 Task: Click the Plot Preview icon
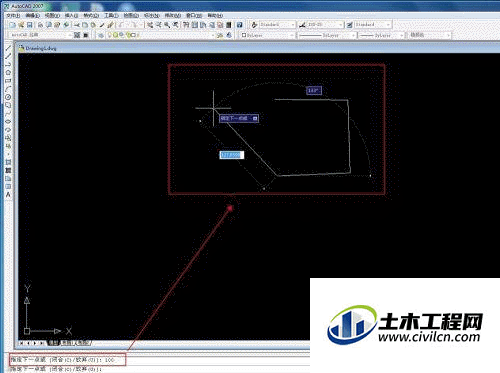(49, 25)
